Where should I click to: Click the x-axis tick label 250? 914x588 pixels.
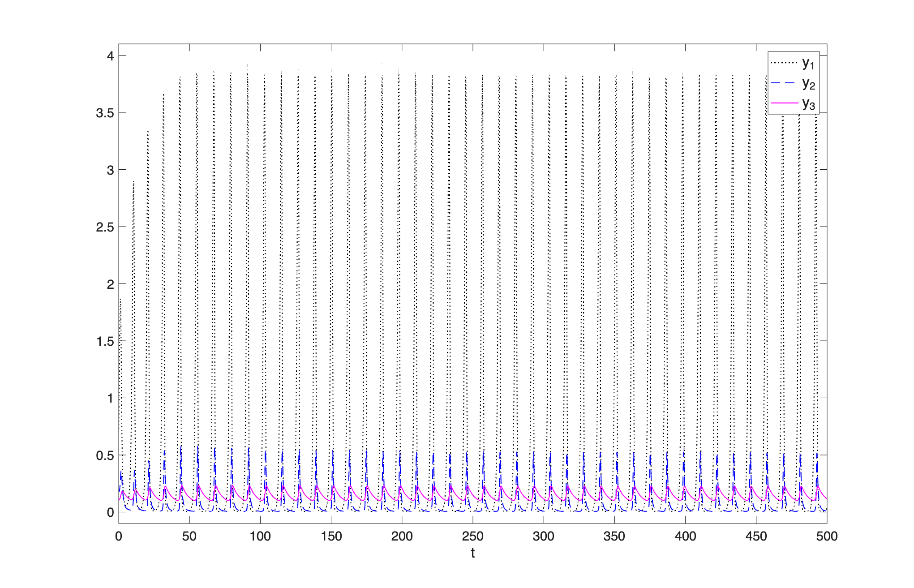tap(472, 536)
